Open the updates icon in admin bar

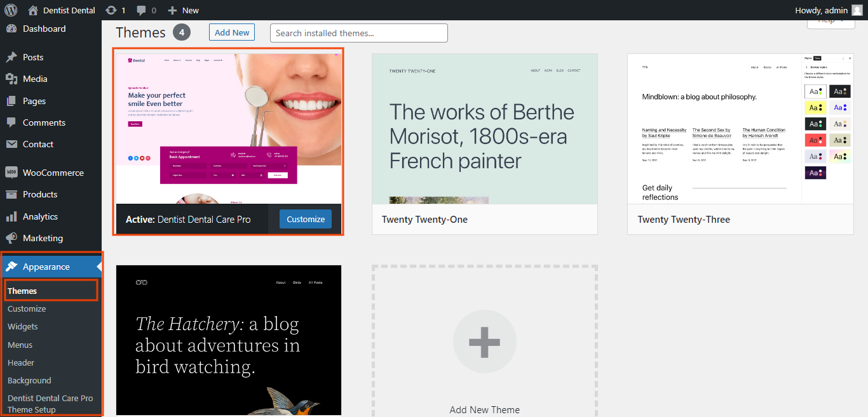point(111,10)
